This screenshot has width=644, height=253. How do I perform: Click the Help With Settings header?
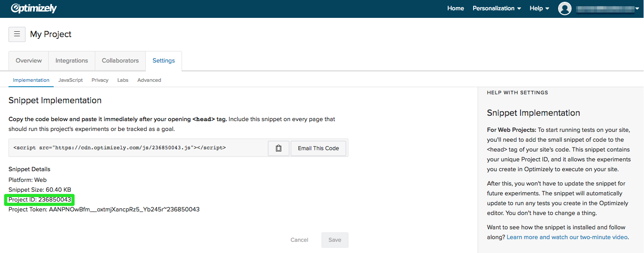click(x=517, y=93)
